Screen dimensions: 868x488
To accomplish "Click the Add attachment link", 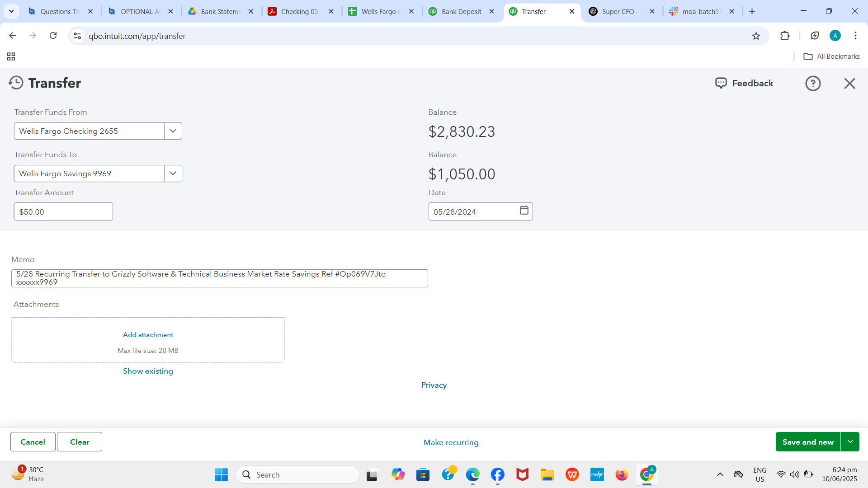I will (148, 335).
